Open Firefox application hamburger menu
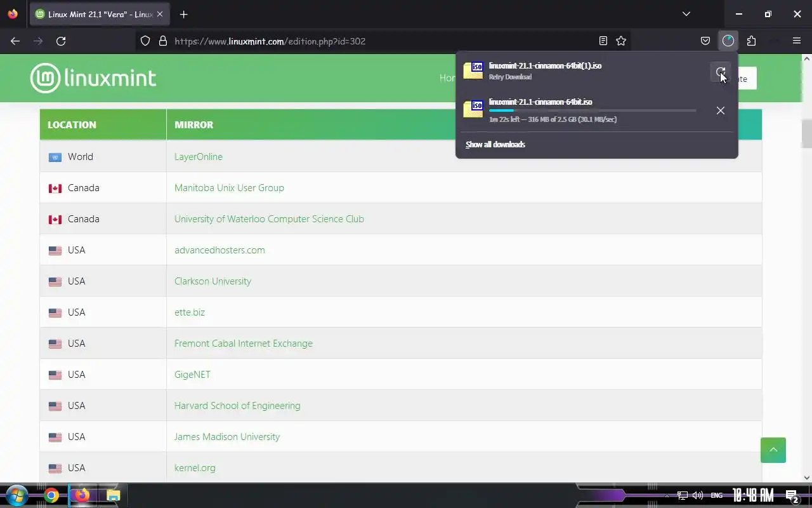 click(x=797, y=41)
